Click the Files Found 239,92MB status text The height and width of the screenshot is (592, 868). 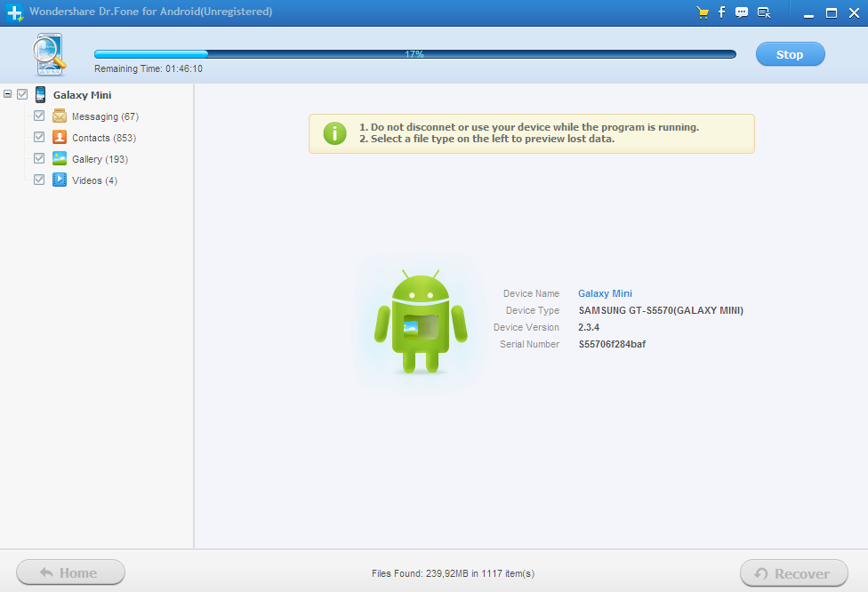453,573
